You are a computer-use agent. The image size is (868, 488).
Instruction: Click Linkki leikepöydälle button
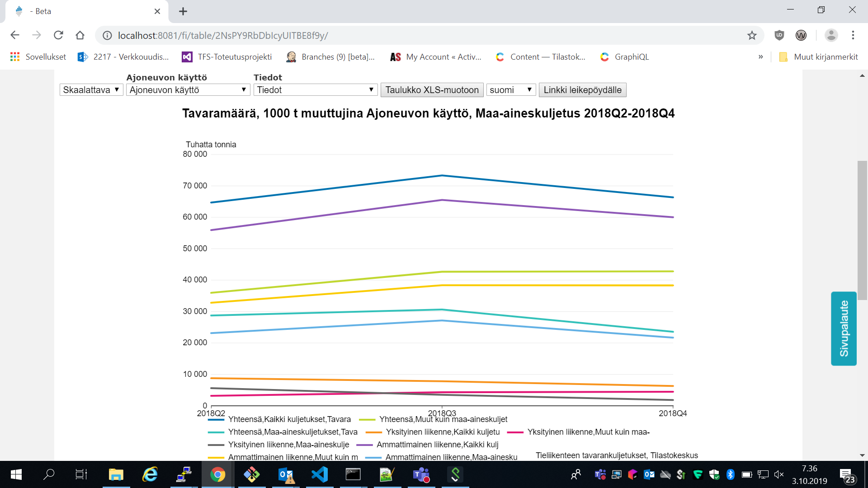pyautogui.click(x=582, y=90)
